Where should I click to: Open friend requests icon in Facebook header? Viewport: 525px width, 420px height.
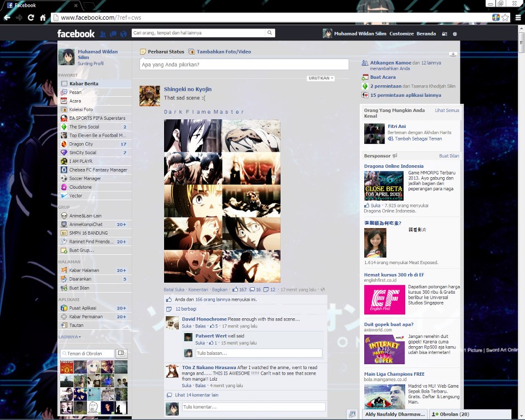[x=103, y=34]
